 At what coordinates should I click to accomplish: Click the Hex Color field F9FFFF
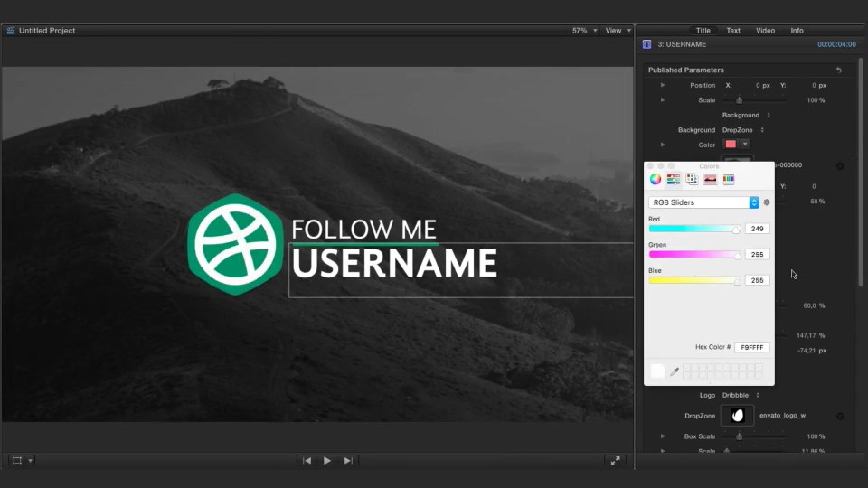click(x=751, y=347)
